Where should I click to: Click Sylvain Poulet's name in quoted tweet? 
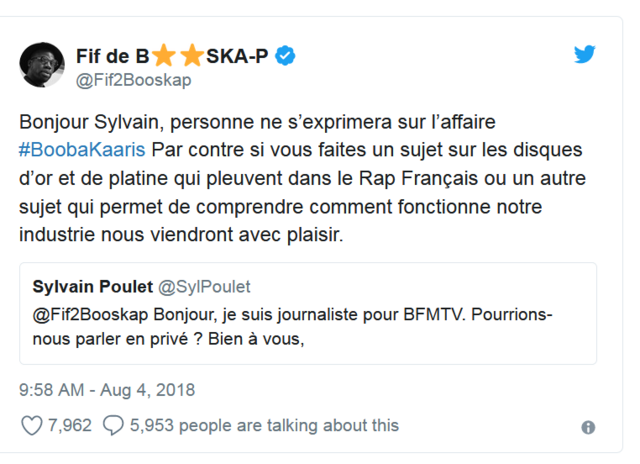pyautogui.click(x=92, y=286)
